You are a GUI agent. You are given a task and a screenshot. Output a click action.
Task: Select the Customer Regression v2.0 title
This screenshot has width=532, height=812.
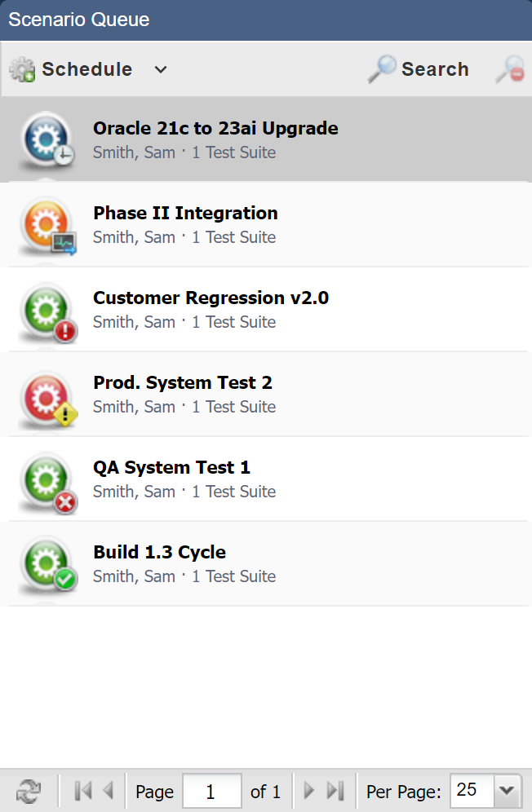[211, 298]
